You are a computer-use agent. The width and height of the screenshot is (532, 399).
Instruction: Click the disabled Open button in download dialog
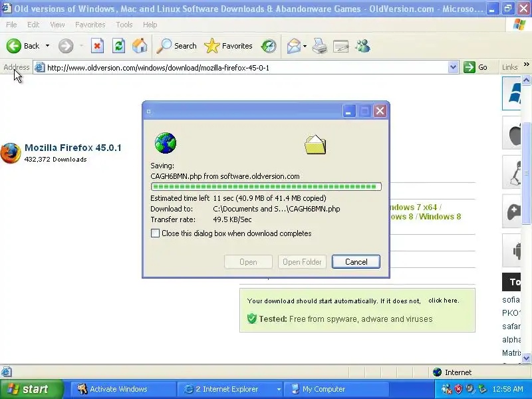(x=248, y=261)
